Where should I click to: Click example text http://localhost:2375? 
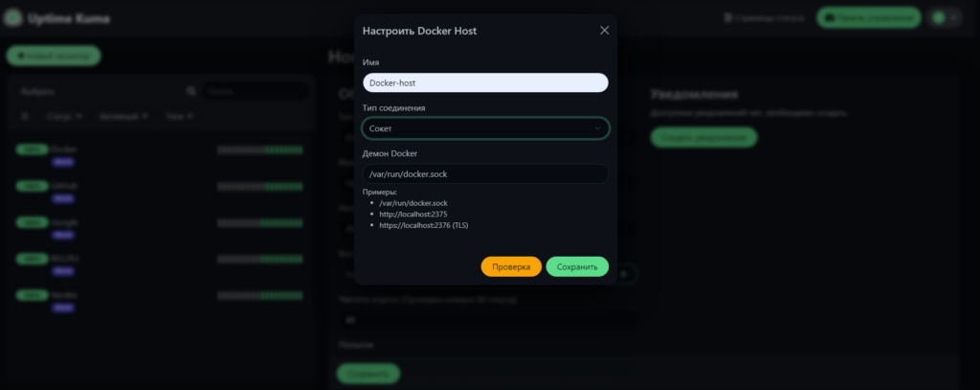click(413, 214)
